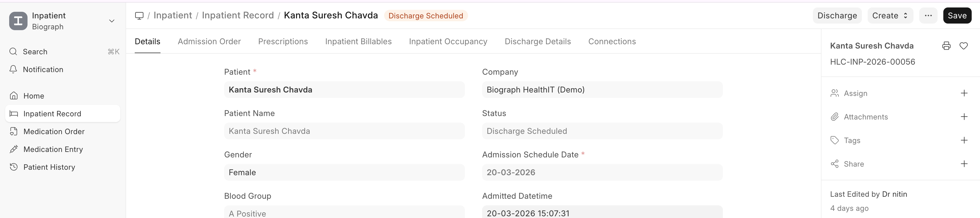This screenshot has width=980, height=218.
Task: Select the Medication Entry pen icon
Action: (14, 149)
